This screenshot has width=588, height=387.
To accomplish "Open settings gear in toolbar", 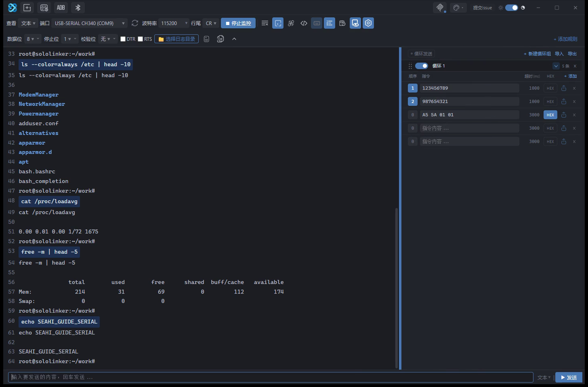I will pos(368,23).
